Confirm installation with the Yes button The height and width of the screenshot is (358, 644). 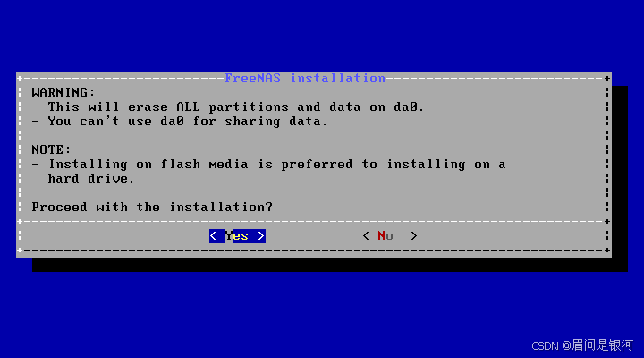tap(237, 236)
